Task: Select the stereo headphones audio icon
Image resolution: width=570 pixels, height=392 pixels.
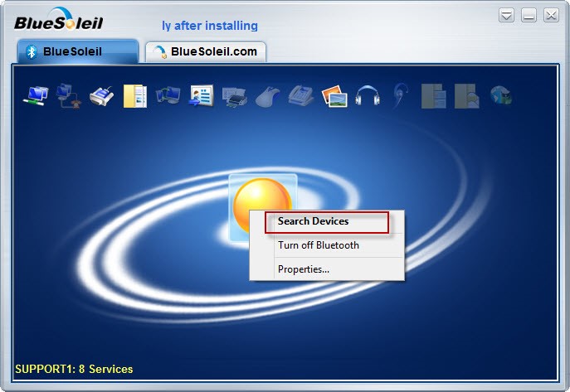Action: tap(368, 95)
